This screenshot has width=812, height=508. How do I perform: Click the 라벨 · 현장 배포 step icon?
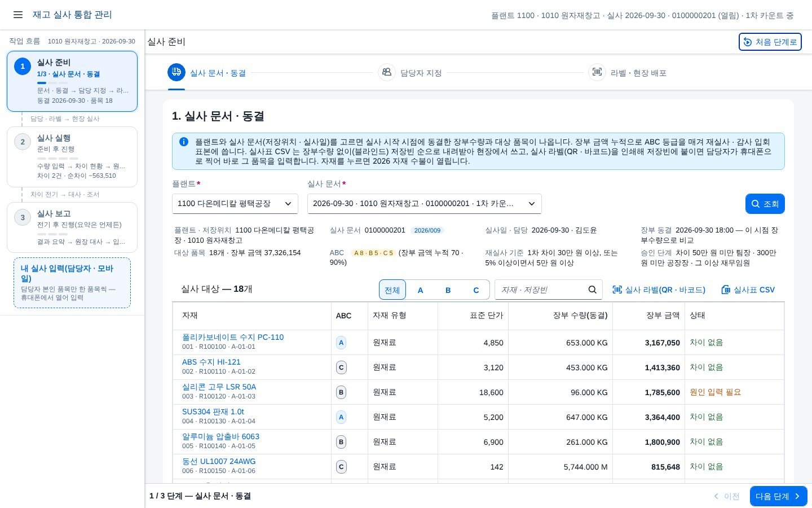[597, 72]
